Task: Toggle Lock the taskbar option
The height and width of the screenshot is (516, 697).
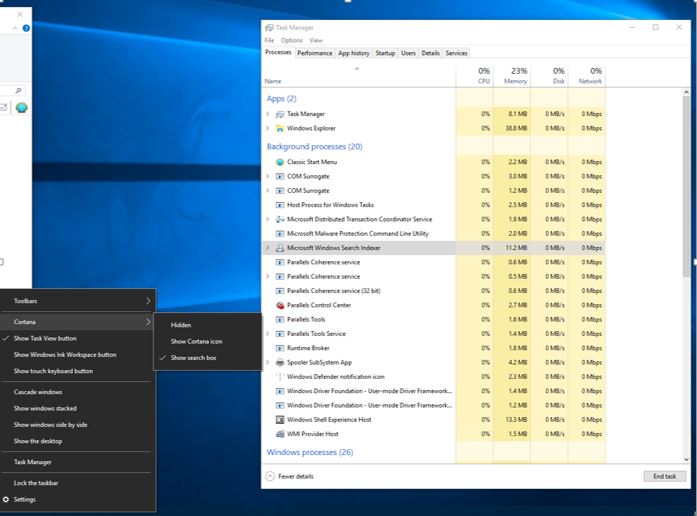Action: pyautogui.click(x=78, y=483)
